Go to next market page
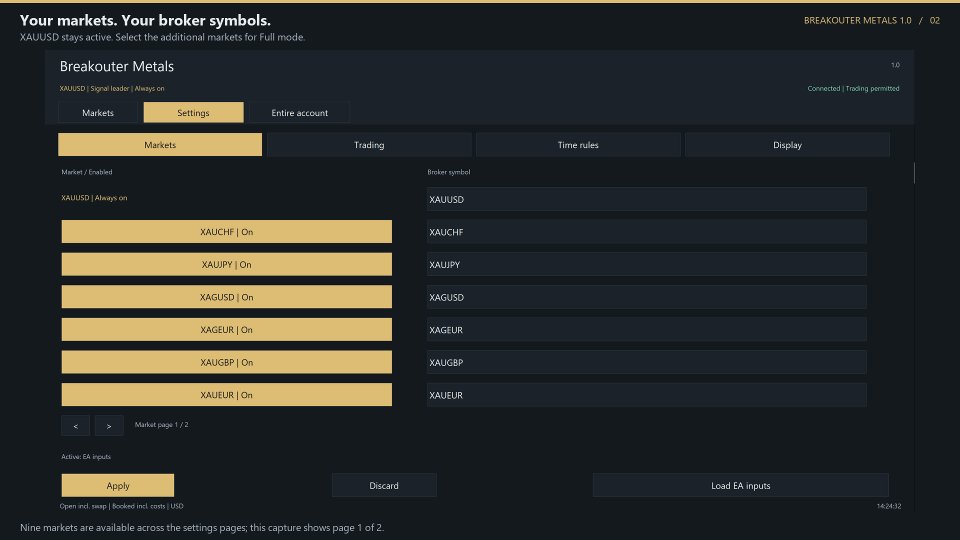The width and height of the screenshot is (960, 540). 109,426
